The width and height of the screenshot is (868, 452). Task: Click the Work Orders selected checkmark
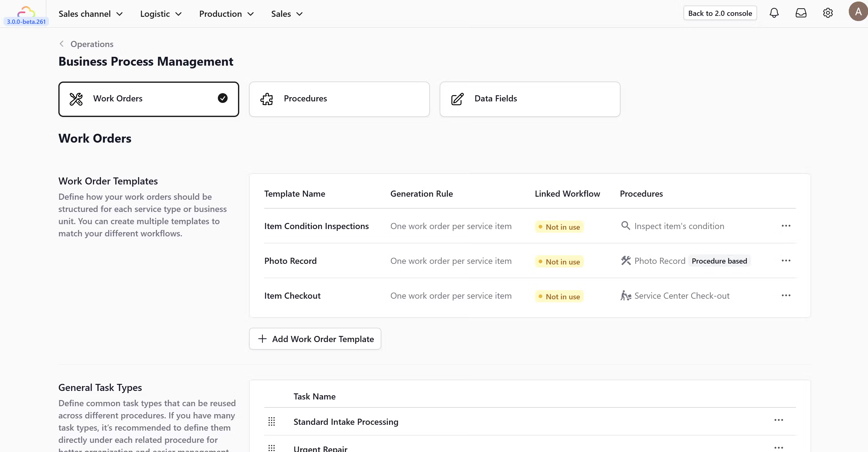tap(222, 98)
